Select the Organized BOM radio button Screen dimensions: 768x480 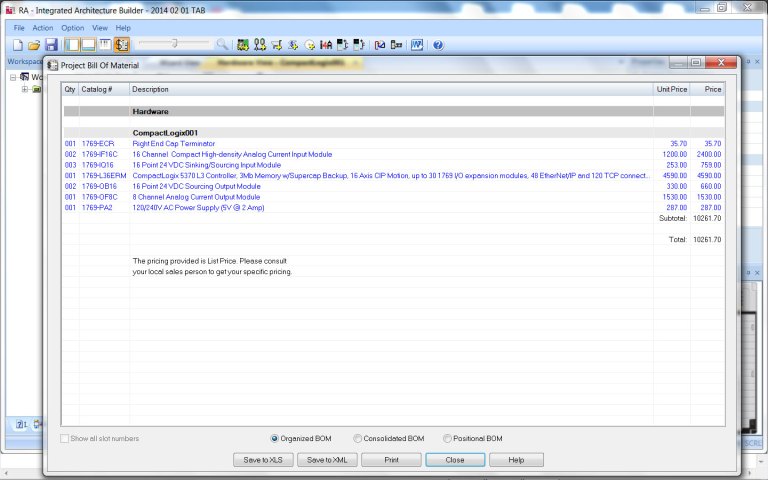click(274, 438)
